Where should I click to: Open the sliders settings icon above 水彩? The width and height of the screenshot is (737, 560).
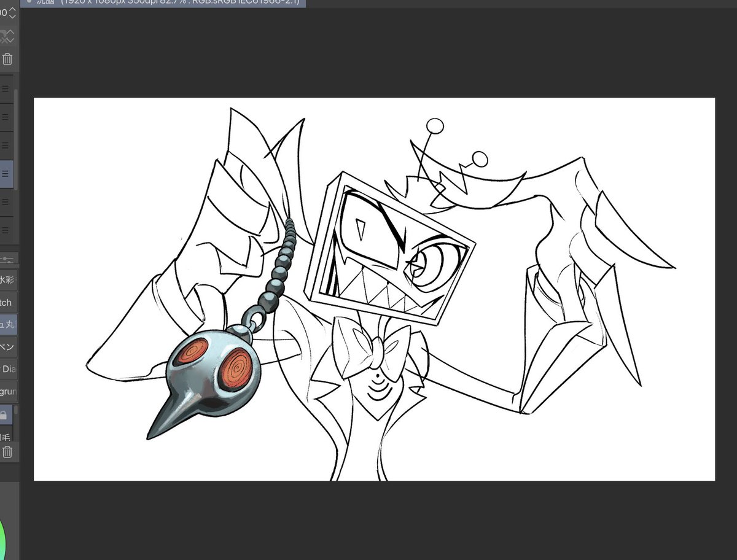click(7, 260)
